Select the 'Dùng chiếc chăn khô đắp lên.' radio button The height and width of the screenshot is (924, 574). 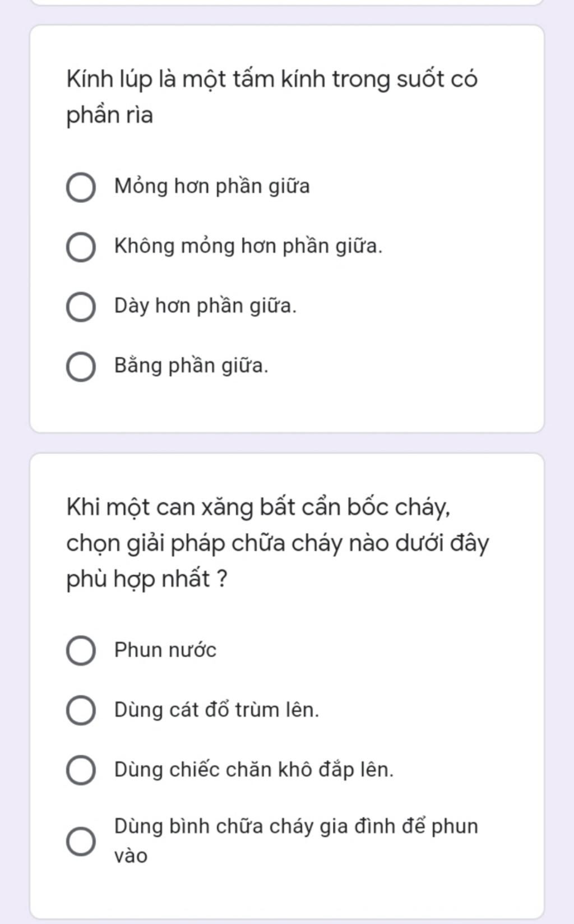(x=81, y=770)
